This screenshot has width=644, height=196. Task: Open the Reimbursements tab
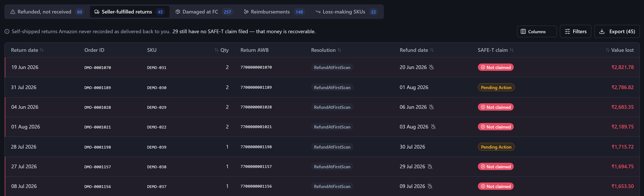click(x=274, y=12)
